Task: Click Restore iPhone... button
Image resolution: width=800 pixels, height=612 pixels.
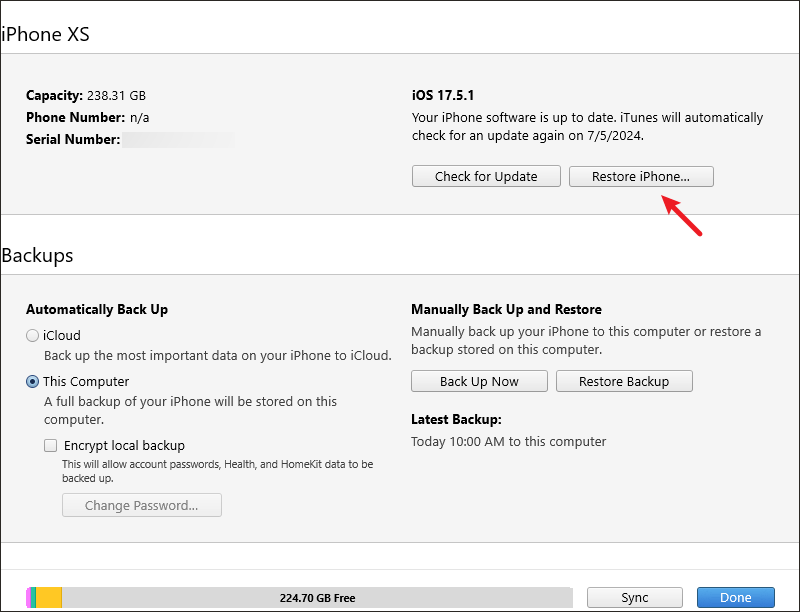Action: coord(641,176)
